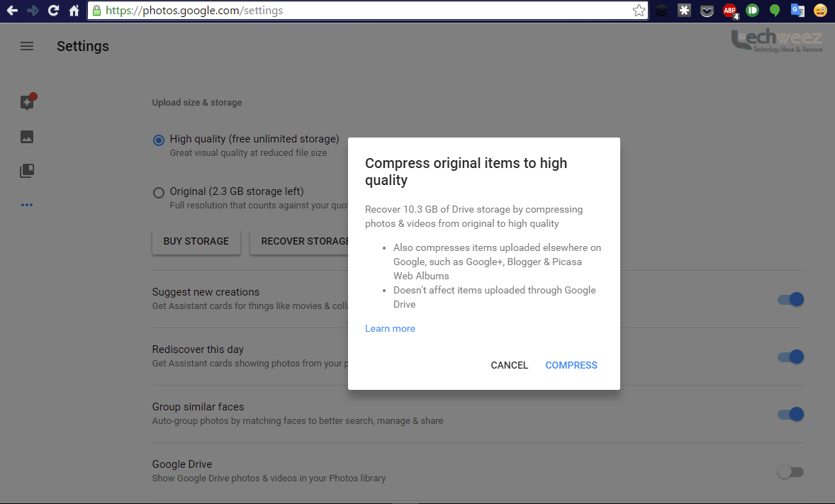Open the hamburger main menu

coord(27,46)
